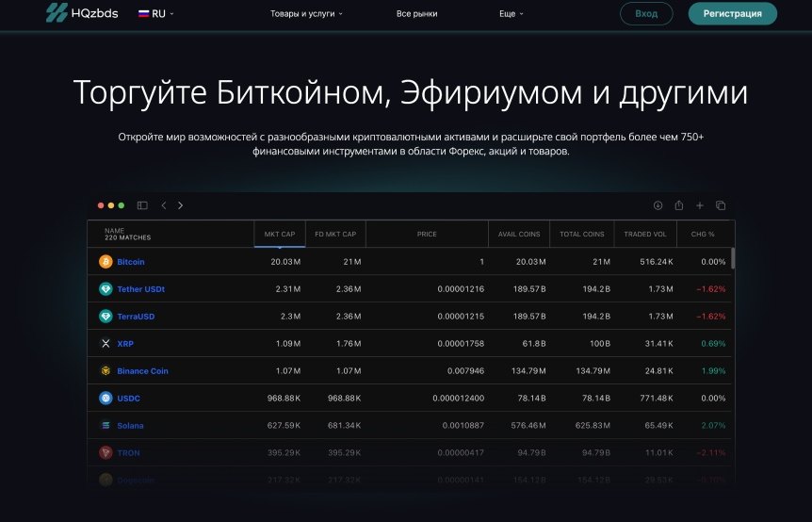Expand the Еще menu
The height and width of the screenshot is (522, 812).
coord(512,13)
